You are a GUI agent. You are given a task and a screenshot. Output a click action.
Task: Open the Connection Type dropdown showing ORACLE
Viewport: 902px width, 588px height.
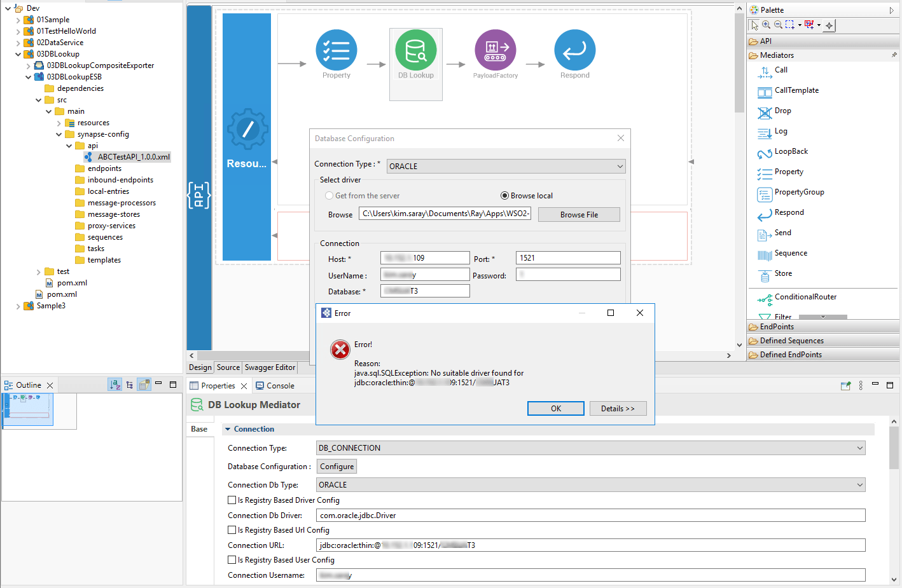click(505, 166)
